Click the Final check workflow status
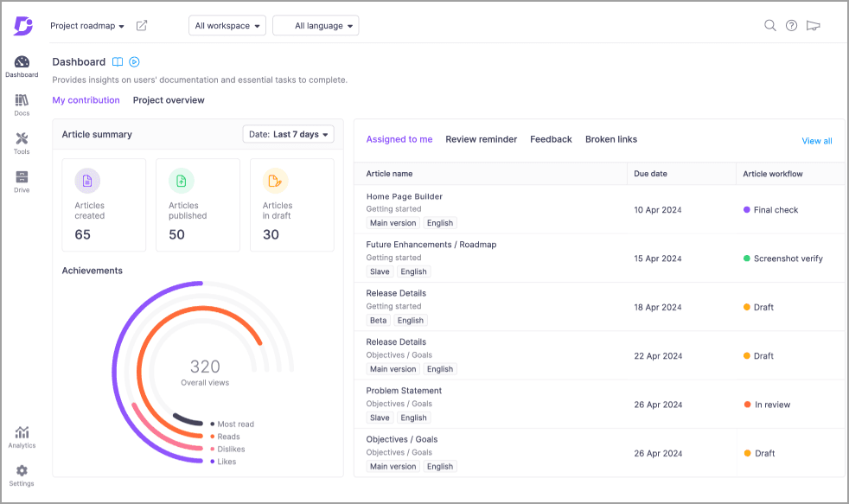Viewport: 849px width, 504px height. click(x=770, y=210)
